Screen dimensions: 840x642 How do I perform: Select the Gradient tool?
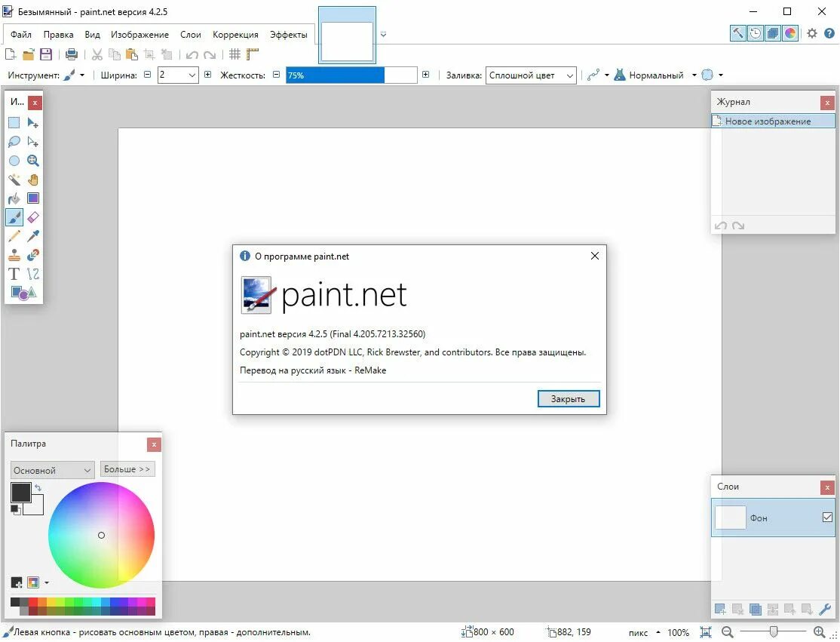[x=32, y=198]
